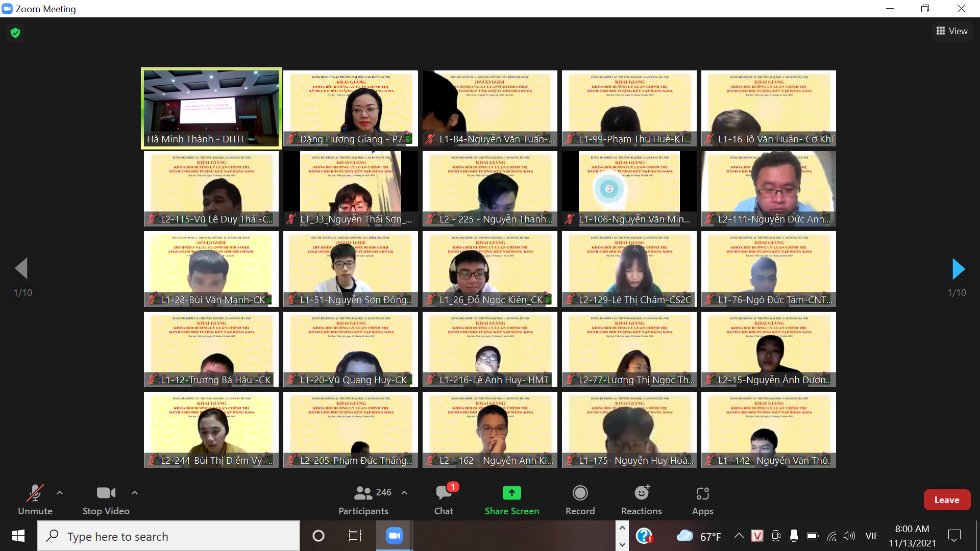This screenshot has height=551, width=980.
Task: Go to previous gallery page arrow
Action: tap(21, 268)
